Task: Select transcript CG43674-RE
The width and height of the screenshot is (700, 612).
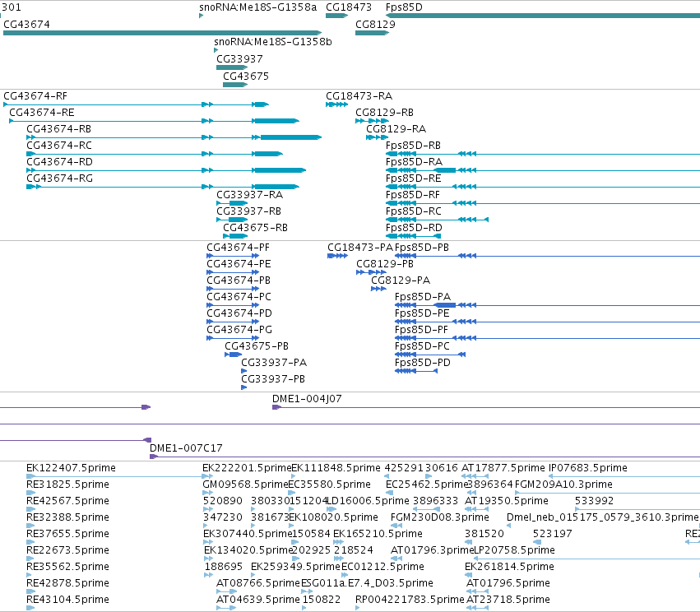Action: [x=154, y=121]
